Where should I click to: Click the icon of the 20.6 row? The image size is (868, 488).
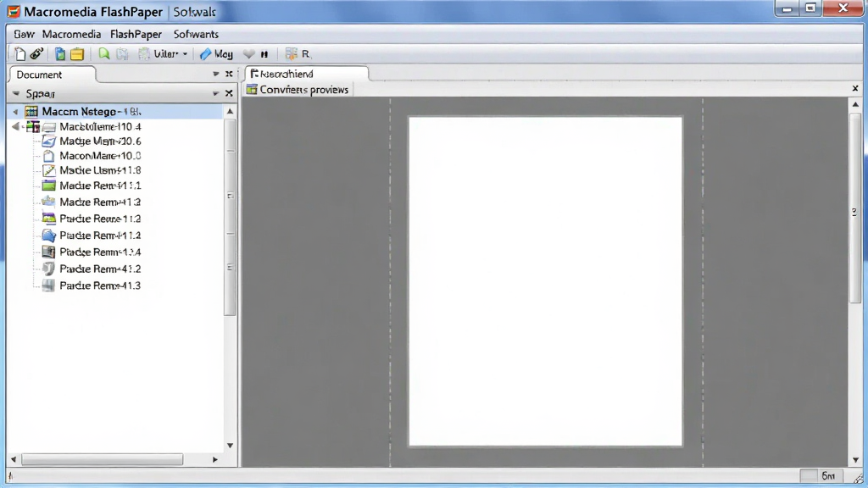(48, 141)
